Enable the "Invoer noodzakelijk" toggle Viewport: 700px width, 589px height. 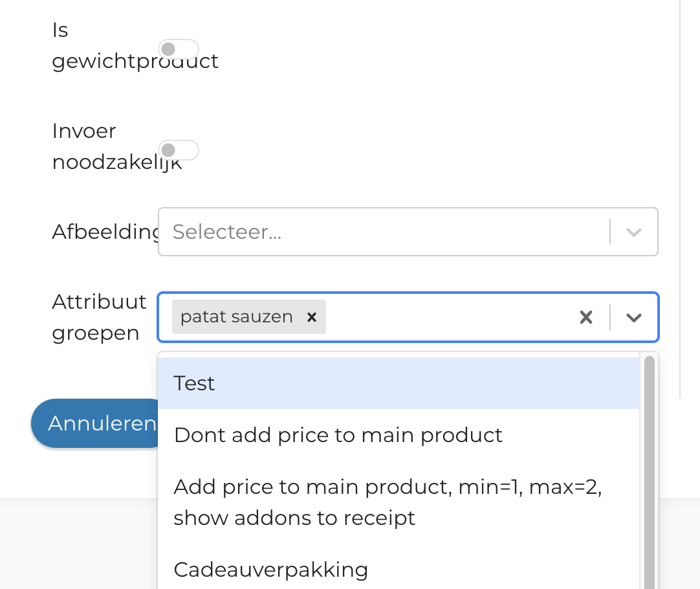click(x=179, y=150)
